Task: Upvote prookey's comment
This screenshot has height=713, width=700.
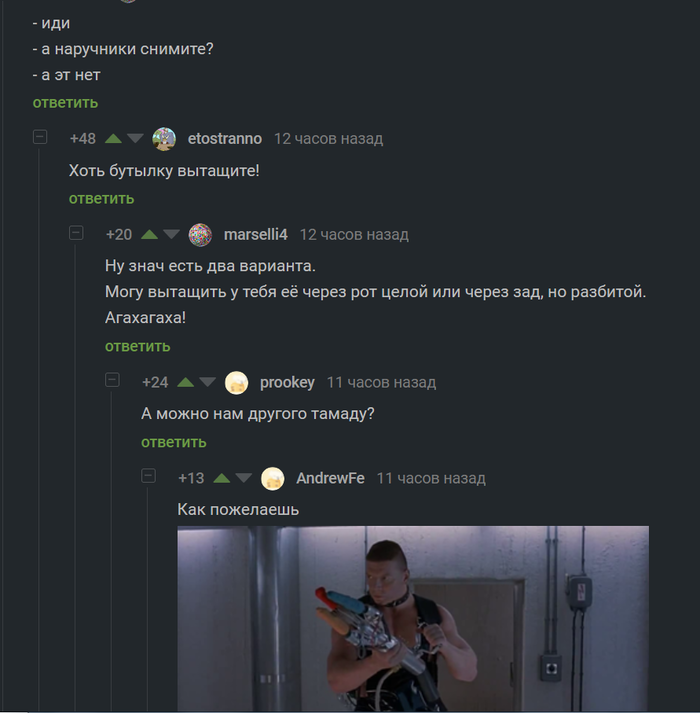Action: tap(186, 382)
